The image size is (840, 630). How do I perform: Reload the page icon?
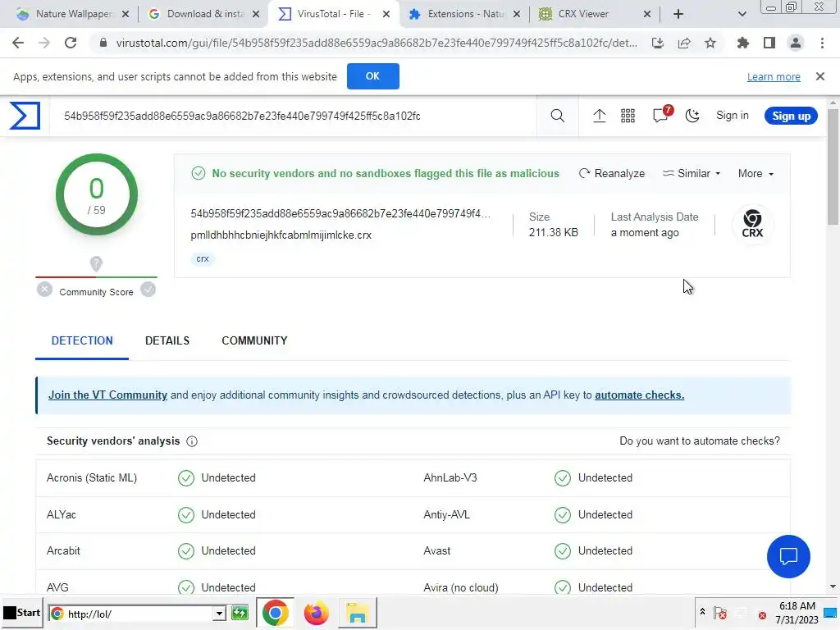71,43
